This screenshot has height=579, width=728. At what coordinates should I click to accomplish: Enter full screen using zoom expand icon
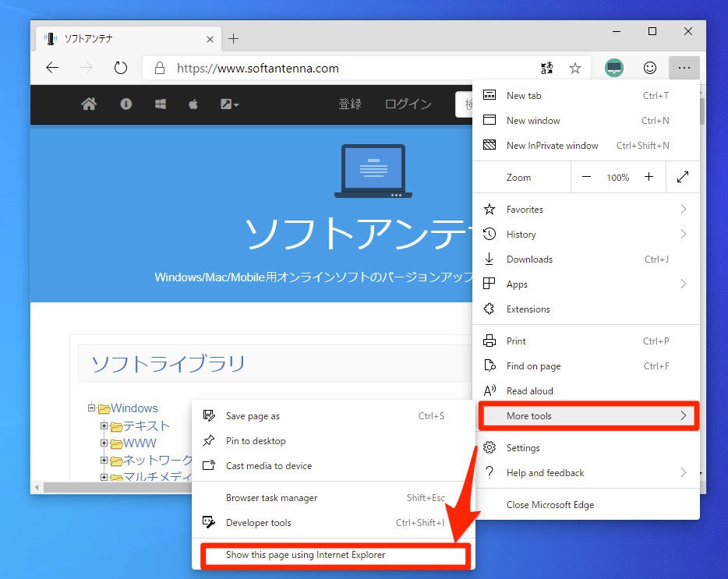click(x=683, y=177)
